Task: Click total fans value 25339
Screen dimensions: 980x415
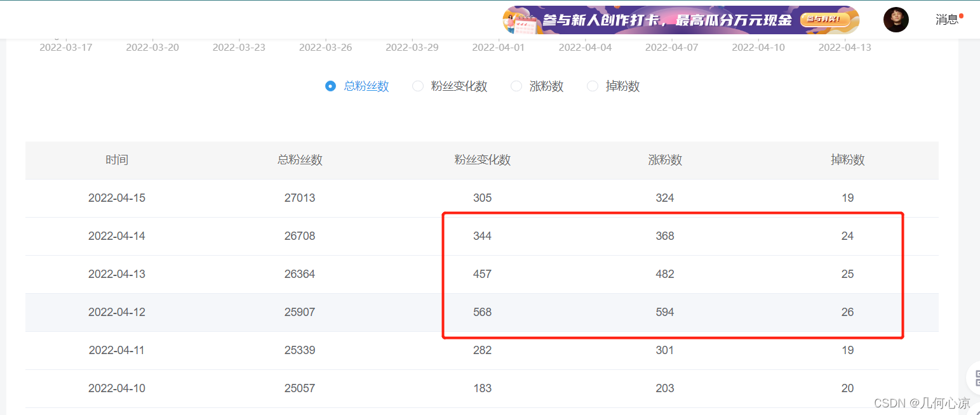Action: pyautogui.click(x=300, y=350)
